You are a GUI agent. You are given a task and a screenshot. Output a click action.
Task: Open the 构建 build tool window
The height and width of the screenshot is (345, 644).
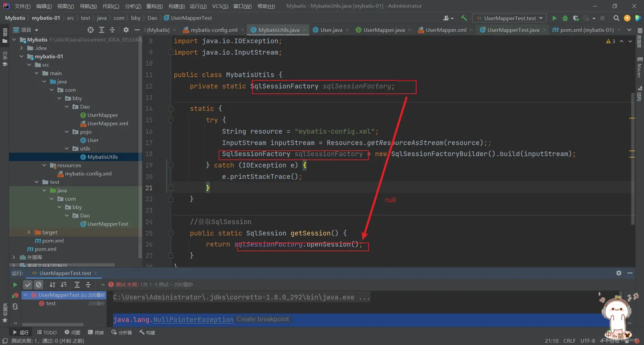tap(147, 333)
